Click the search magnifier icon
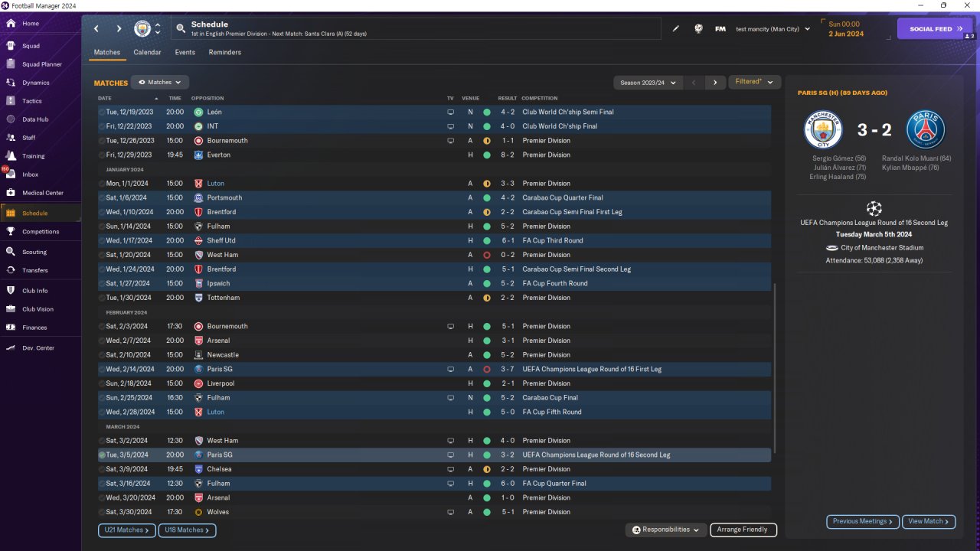The image size is (980, 551). (181, 28)
